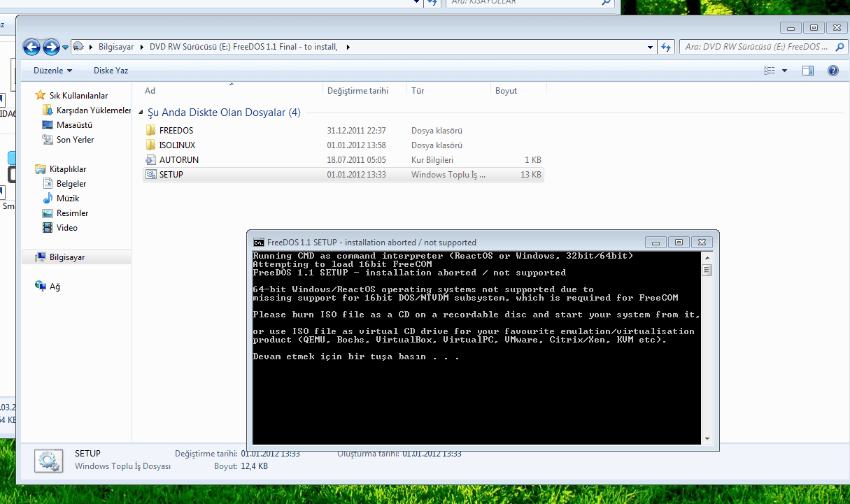Expand the arrow after DVD RW Sürücüsü breadcrumb
Viewport: 850px width, 504px height.
coord(348,47)
